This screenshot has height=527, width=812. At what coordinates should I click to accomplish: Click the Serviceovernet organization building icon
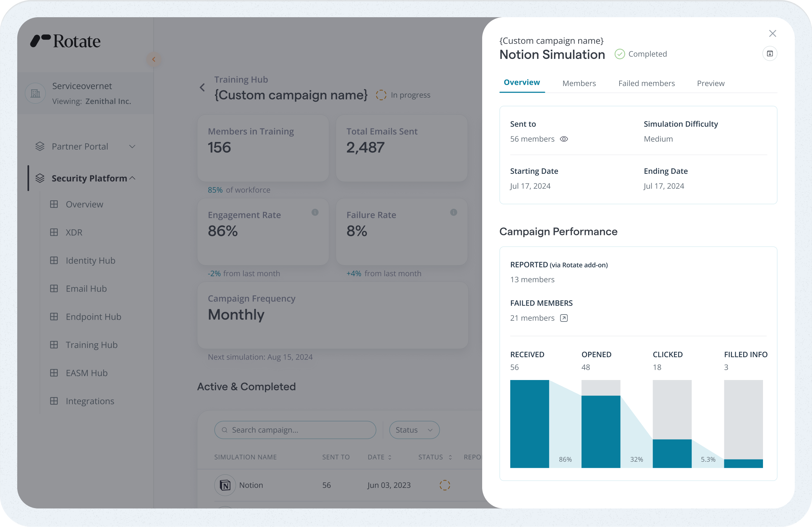[35, 93]
